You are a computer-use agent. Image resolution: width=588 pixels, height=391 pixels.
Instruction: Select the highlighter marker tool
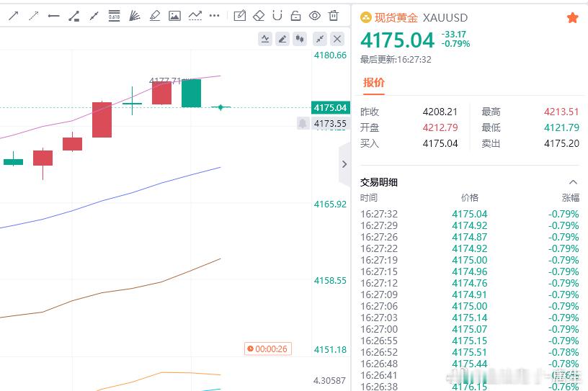click(154, 16)
